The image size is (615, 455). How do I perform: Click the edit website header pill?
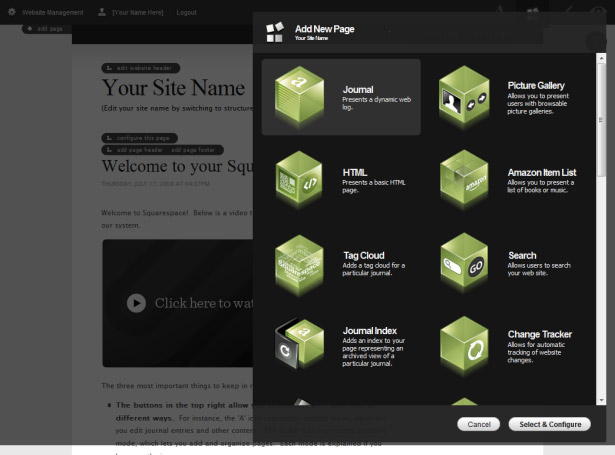(141, 68)
